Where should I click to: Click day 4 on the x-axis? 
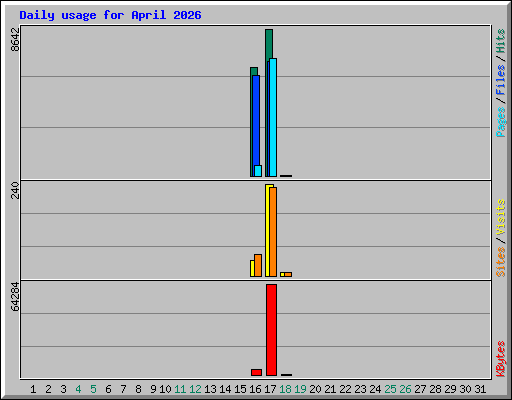[78, 389]
